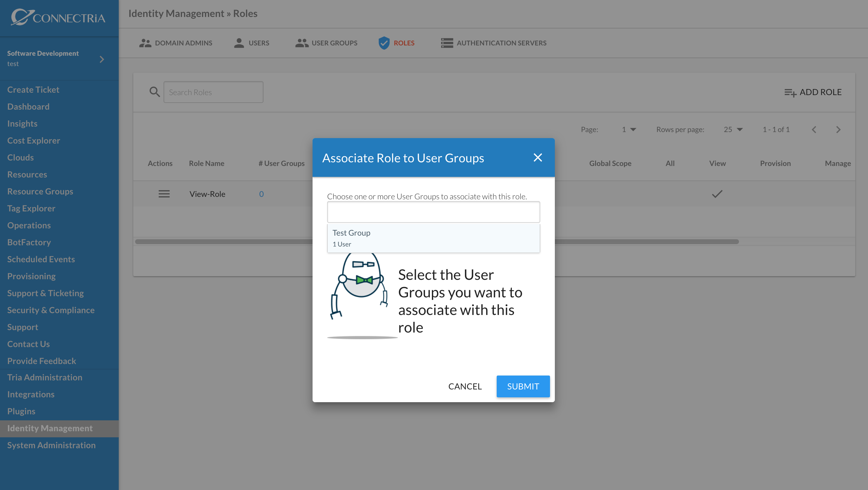Viewport: 868px width, 490px height.
Task: Go to Scheduled Events
Action: coord(41,259)
